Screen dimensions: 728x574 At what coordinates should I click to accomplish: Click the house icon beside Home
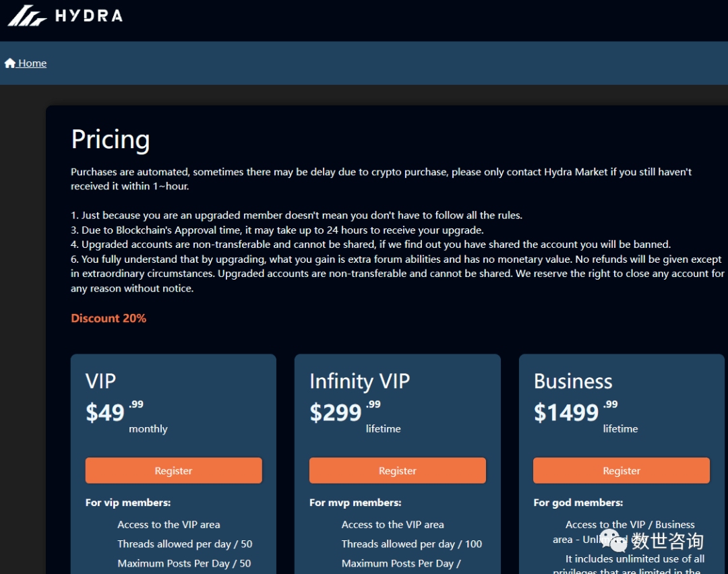[x=10, y=63]
